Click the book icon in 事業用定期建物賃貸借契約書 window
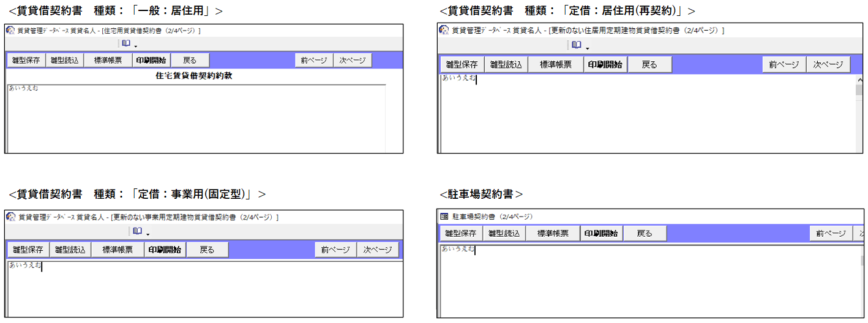868x323 pixels. (137, 231)
